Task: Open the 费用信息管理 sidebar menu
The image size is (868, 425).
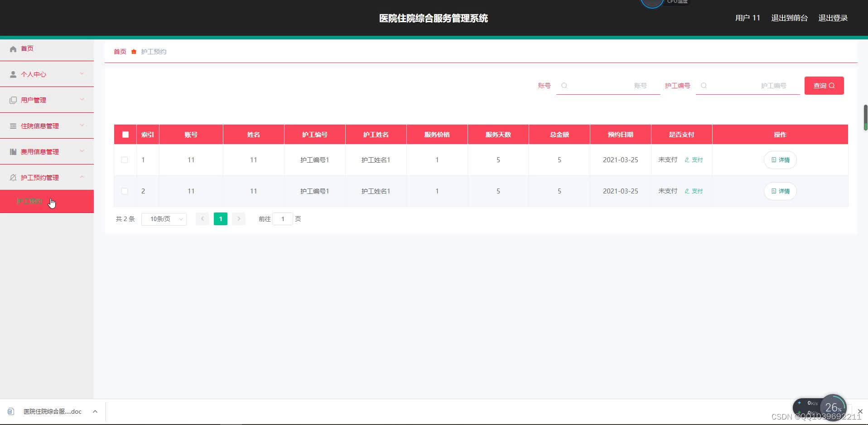Action: pos(47,152)
